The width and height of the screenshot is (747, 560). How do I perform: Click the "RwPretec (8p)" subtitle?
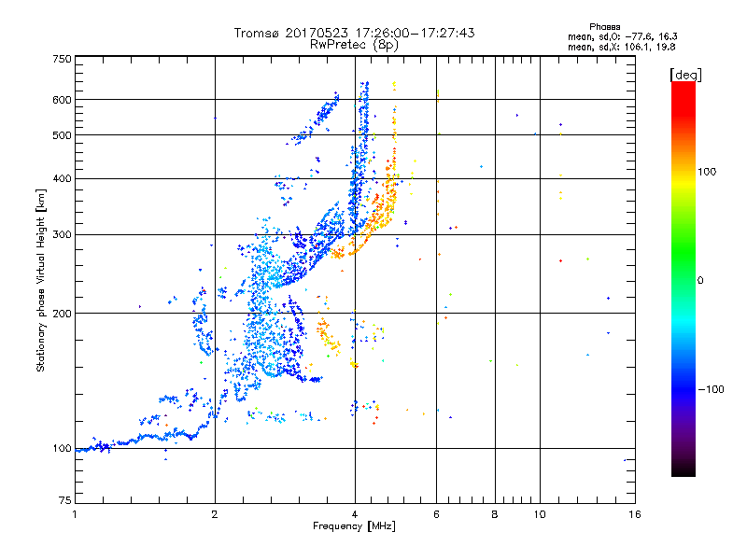click(354, 45)
